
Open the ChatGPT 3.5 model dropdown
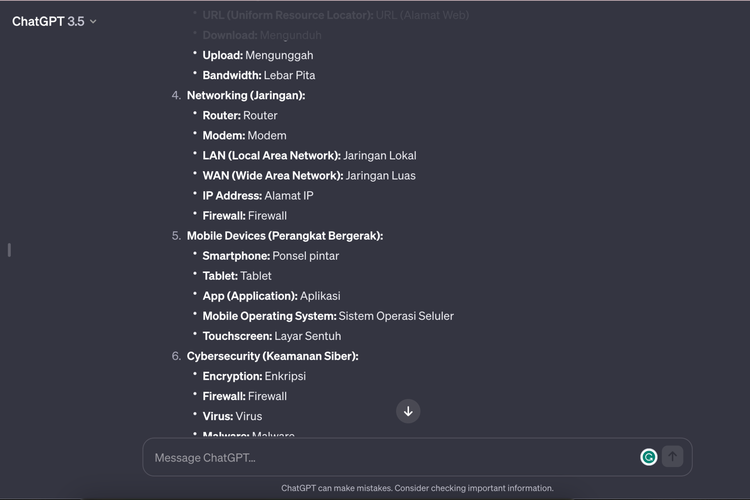55,21
